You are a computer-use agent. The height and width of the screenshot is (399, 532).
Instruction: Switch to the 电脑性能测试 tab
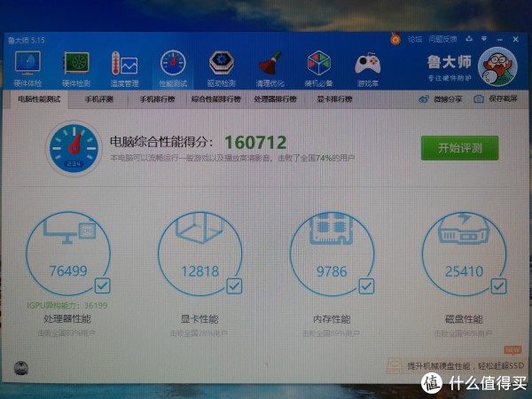point(39,99)
